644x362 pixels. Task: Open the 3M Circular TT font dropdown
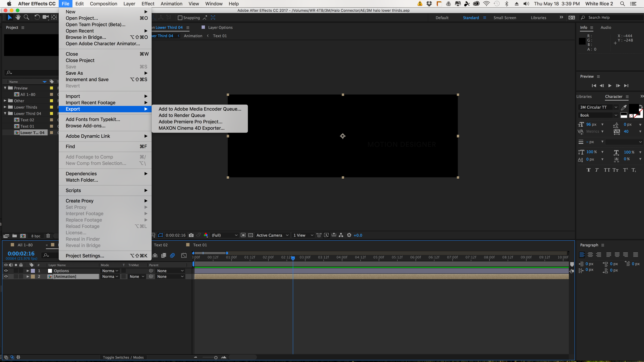click(x=616, y=107)
